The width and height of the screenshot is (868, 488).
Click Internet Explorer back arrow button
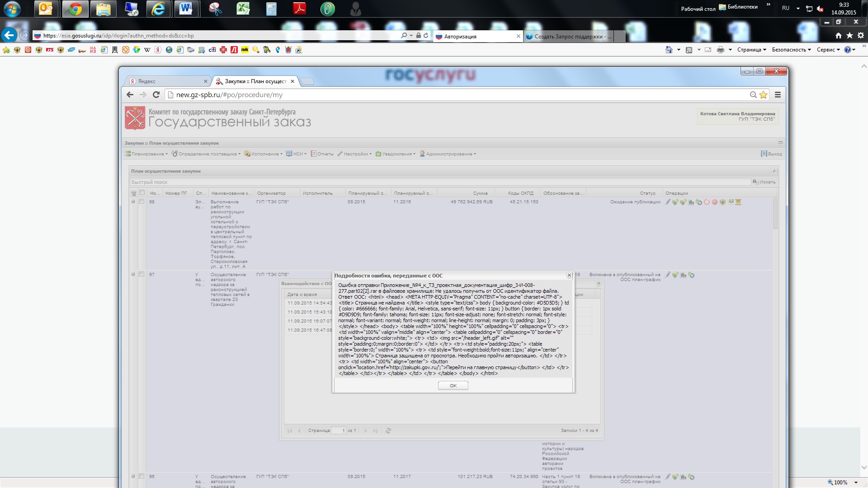click(9, 35)
